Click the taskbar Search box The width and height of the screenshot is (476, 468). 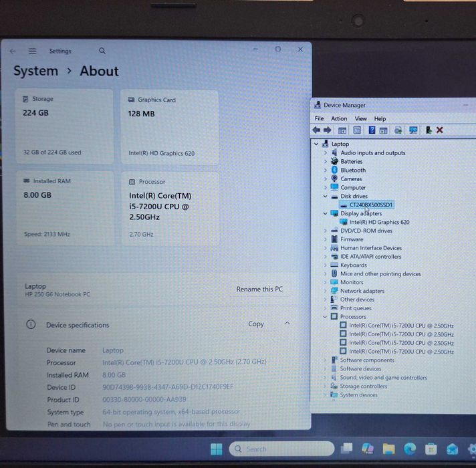click(281, 449)
